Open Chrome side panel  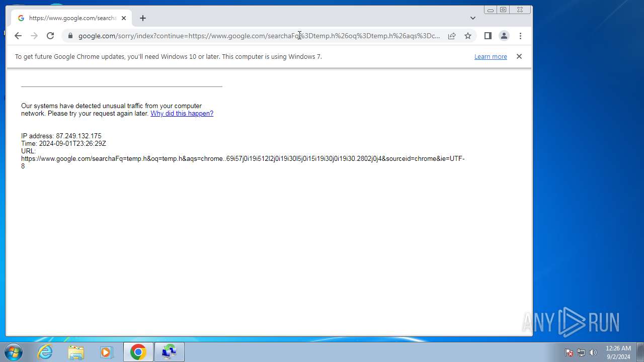pyautogui.click(x=488, y=36)
